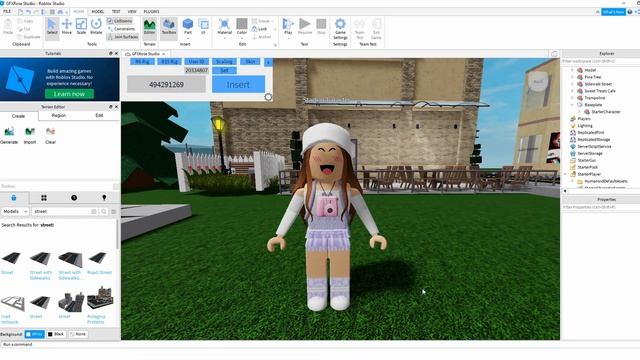This screenshot has width=640, height=360.
Task: Choose the Scale tool
Action: pyautogui.click(x=81, y=27)
